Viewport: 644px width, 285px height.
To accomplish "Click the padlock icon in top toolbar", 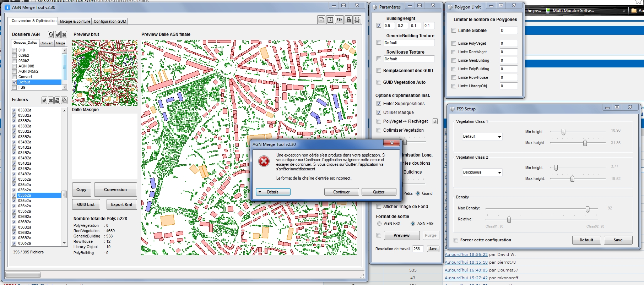I will 348,20.
